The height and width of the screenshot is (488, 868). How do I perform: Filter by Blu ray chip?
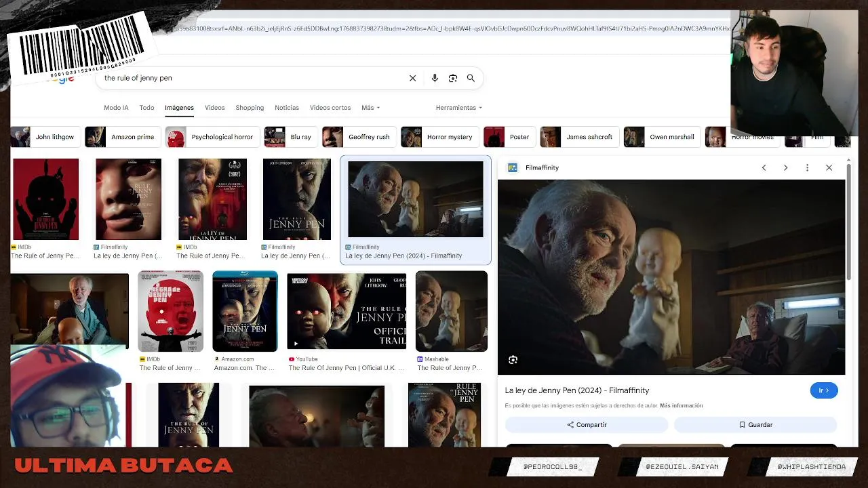point(291,137)
